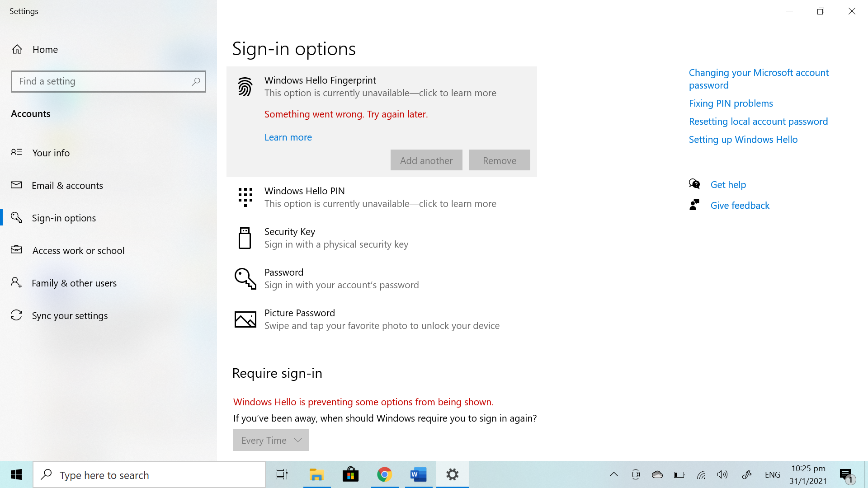
Task: Launch Microsoft Store from taskbar
Action: (x=350, y=474)
